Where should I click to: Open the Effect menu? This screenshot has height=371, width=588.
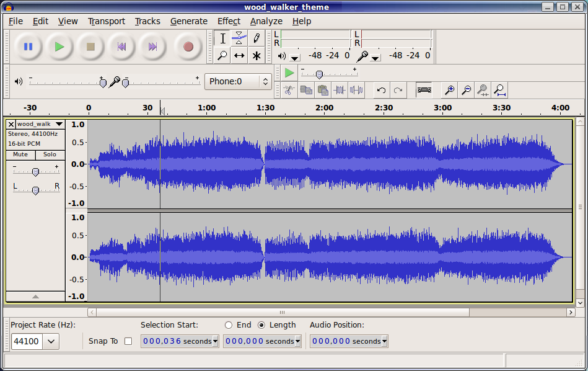click(229, 21)
